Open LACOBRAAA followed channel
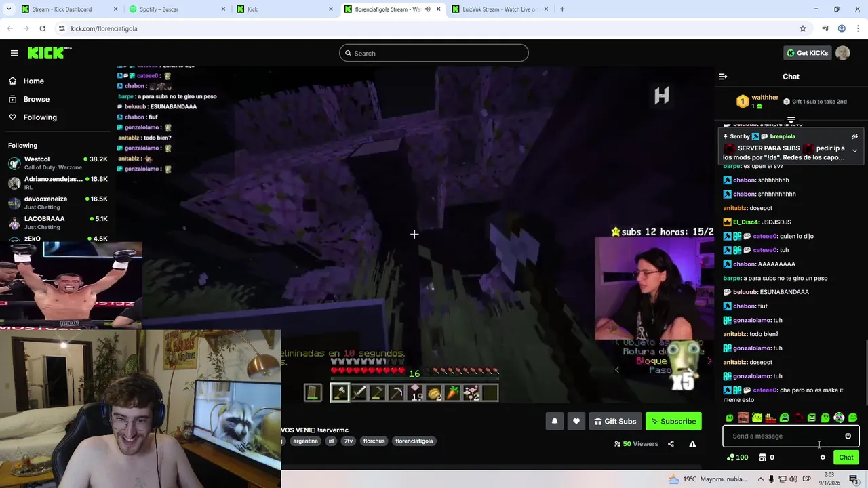 coord(58,223)
